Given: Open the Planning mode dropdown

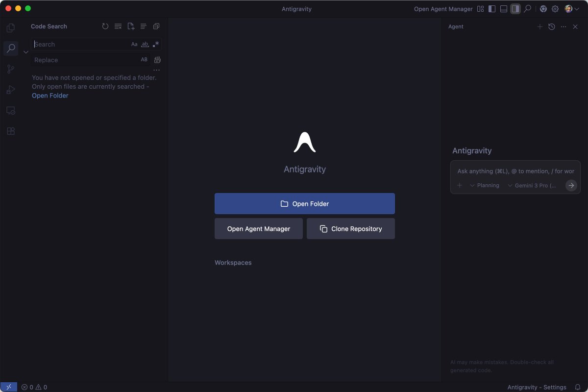Looking at the screenshot, I should [x=485, y=185].
